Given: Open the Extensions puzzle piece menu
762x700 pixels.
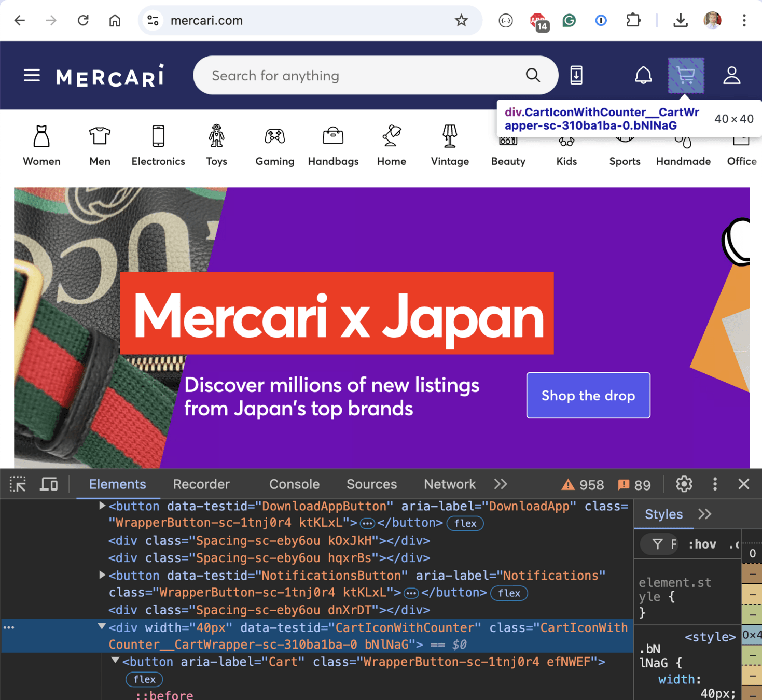Looking at the screenshot, I should 633,21.
